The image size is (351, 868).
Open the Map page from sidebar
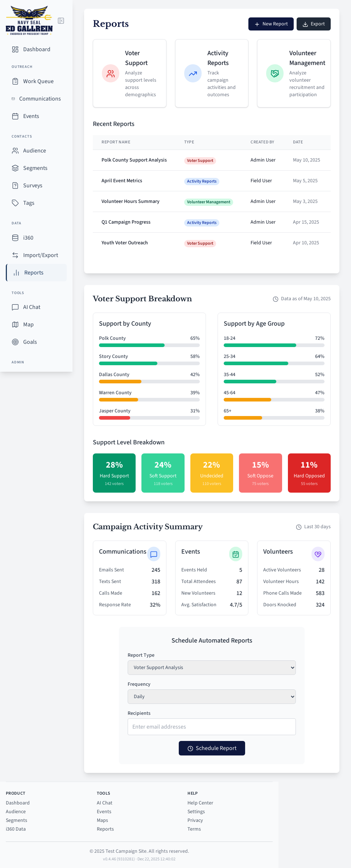pos(28,325)
